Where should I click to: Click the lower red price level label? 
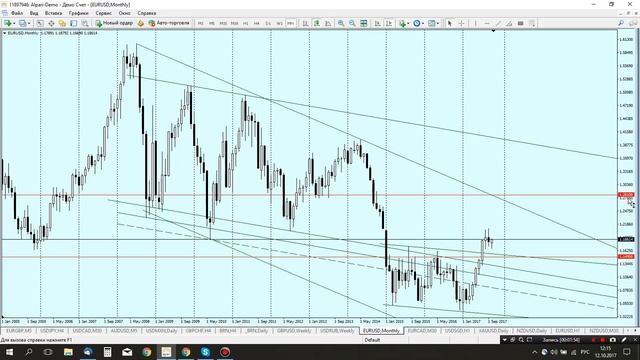tap(626, 256)
